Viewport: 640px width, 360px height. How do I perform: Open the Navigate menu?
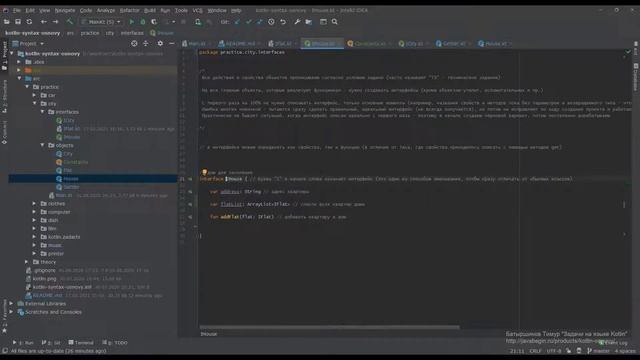(x=65, y=10)
